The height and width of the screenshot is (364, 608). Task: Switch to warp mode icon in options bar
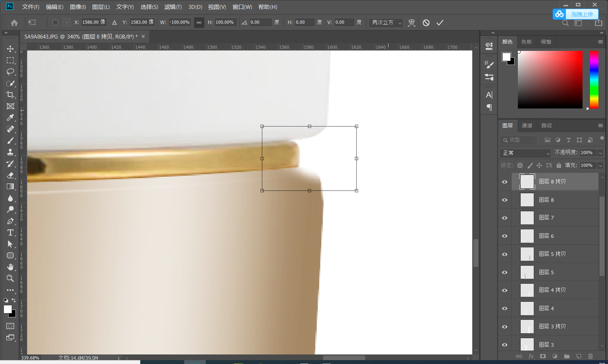(411, 23)
